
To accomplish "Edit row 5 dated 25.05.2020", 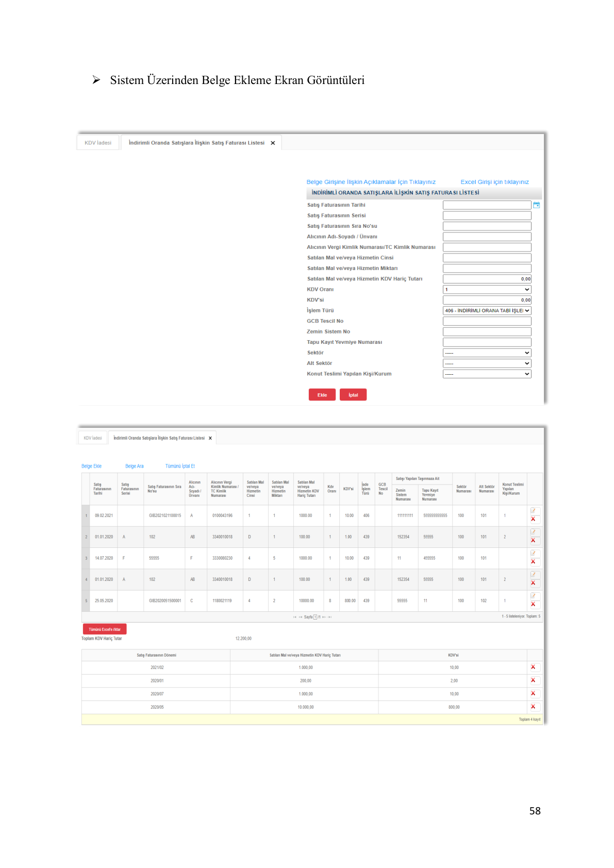I will [534, 596].
